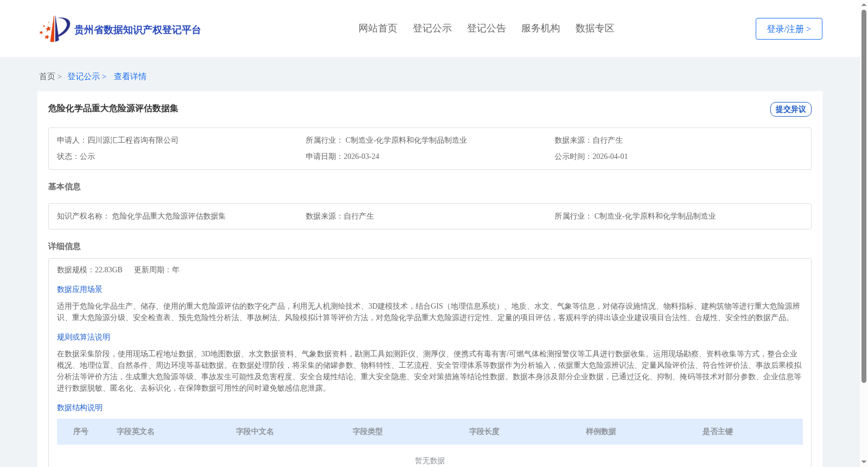Click the 提交异议 button
868x467 pixels.
(791, 109)
